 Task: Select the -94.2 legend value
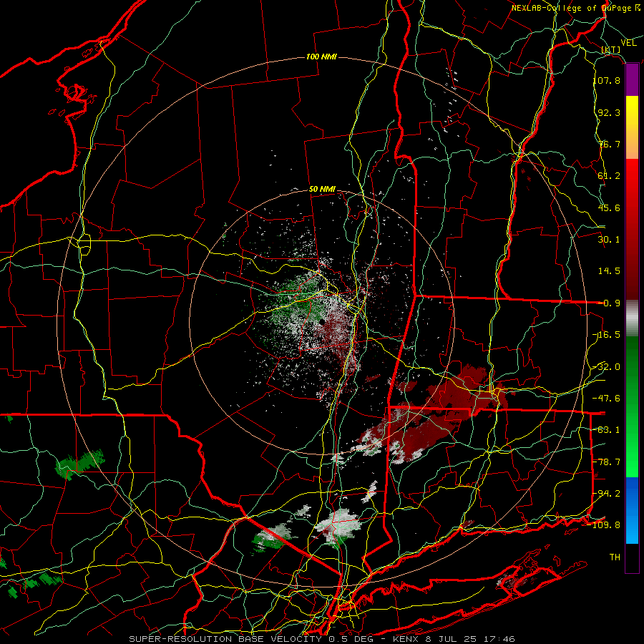607,494
